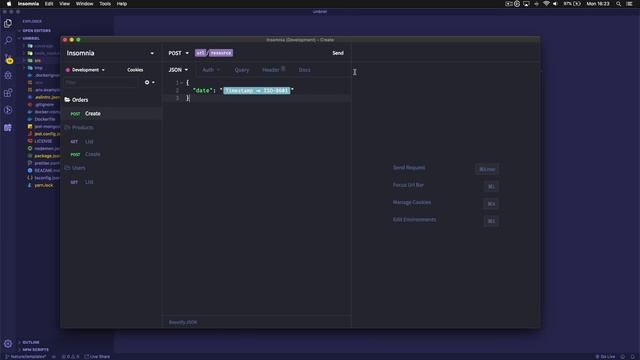Open the Cookies manager
This screenshot has width=640, height=360.
(x=135, y=70)
